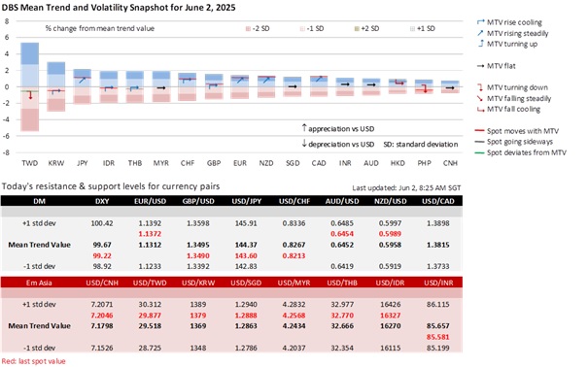Click the -2 SD legend color swatch
Viewport: 588px width, 367px height.
(248, 29)
